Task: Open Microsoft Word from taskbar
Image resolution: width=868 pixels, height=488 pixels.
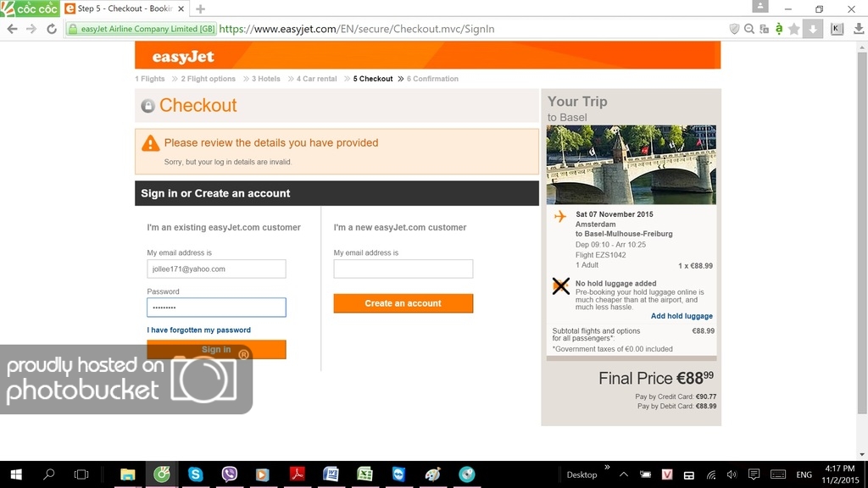Action: pyautogui.click(x=331, y=474)
